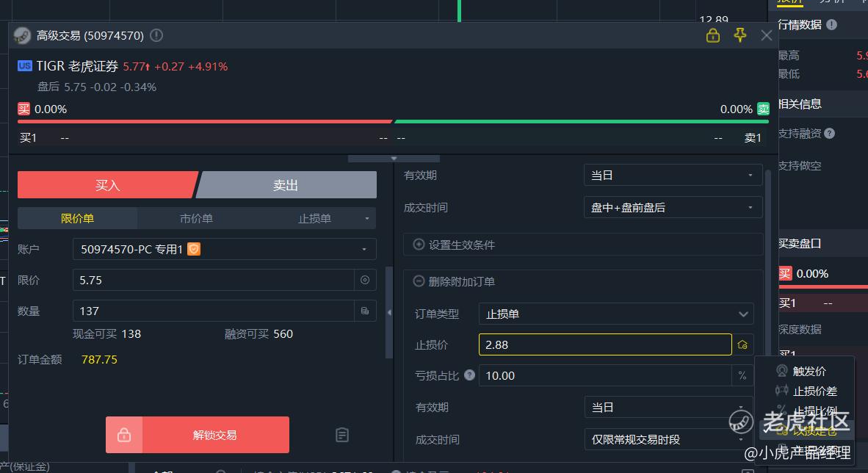This screenshot has height=473, width=868.
Task: Click the 买卖盘口 heading in the right panel
Action: pyautogui.click(x=800, y=243)
